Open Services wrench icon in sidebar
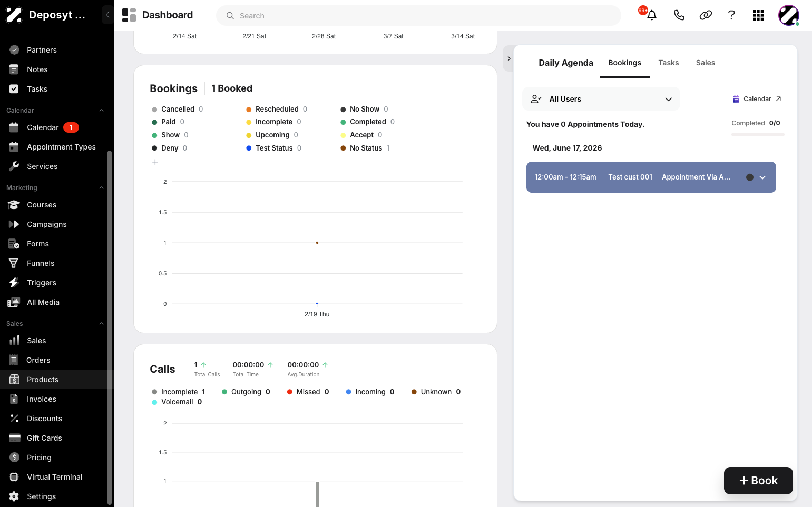 click(14, 166)
